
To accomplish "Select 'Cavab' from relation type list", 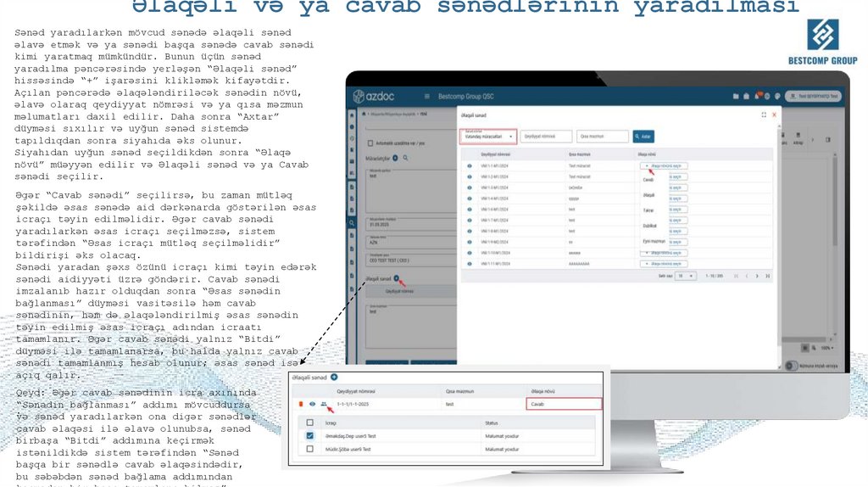I will (x=648, y=180).
